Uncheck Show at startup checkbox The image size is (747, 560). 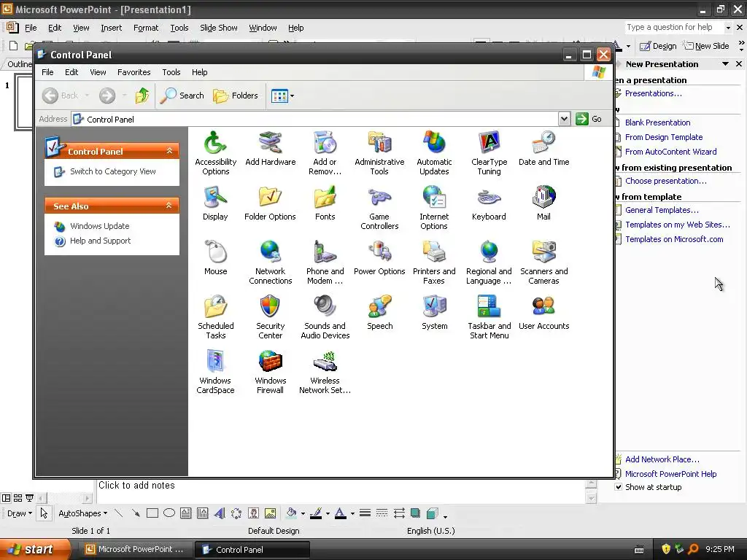[619, 487]
